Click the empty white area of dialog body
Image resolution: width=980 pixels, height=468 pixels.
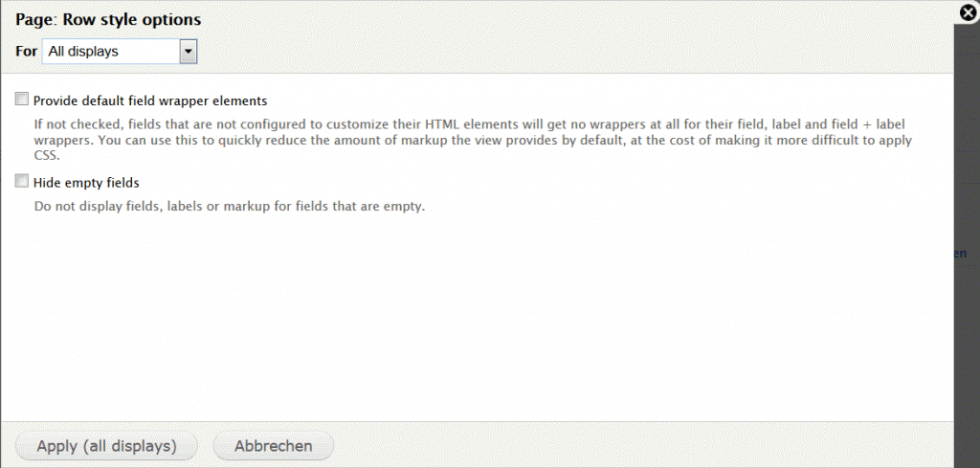(x=479, y=316)
